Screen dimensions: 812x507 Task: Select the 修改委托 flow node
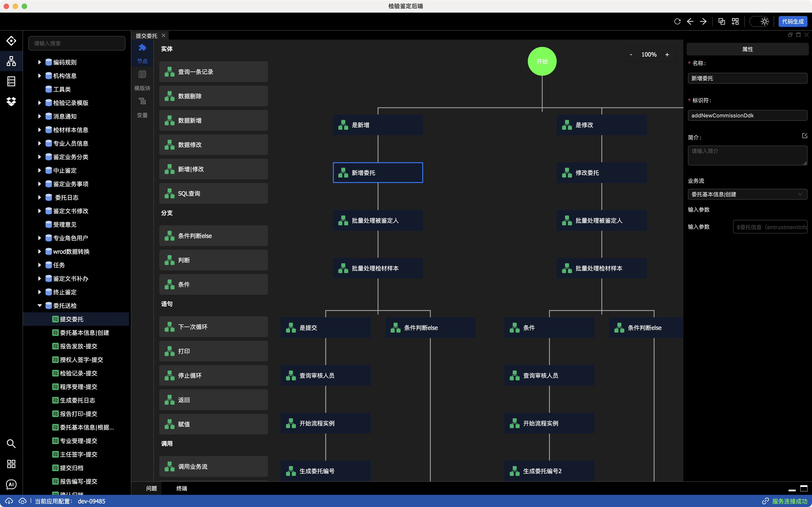coord(601,173)
